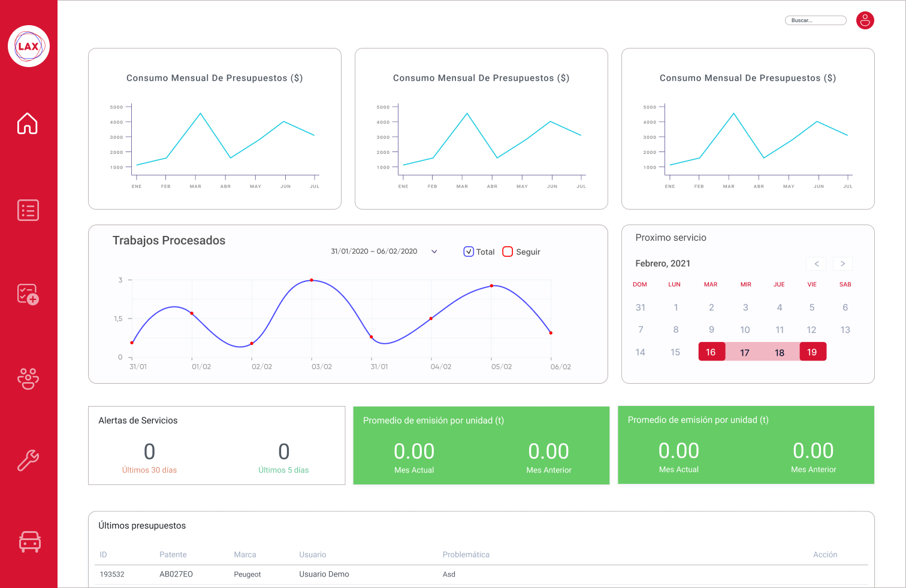Open the users group sidebar icon
The width and height of the screenshot is (906, 588).
pos(28,378)
